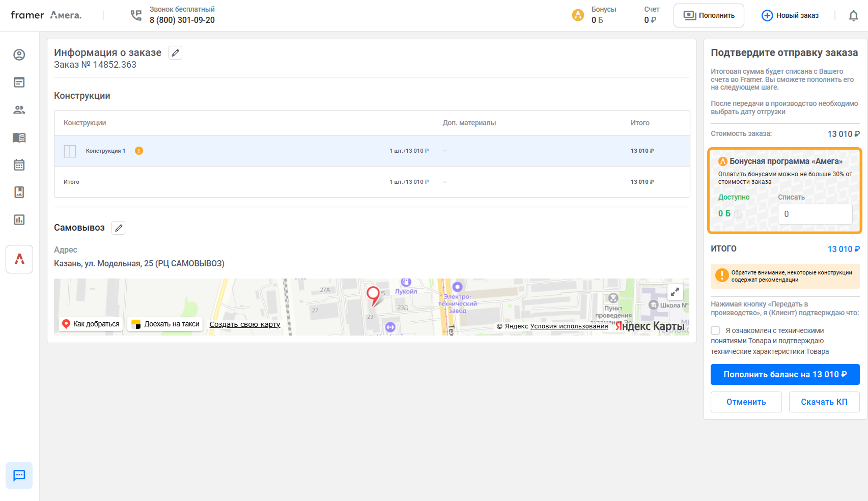Open the chat support icon
The width and height of the screenshot is (868, 501).
point(19,476)
